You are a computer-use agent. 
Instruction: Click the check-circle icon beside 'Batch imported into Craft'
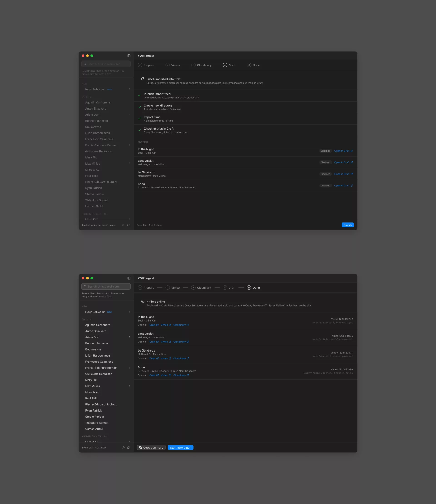pos(143,79)
